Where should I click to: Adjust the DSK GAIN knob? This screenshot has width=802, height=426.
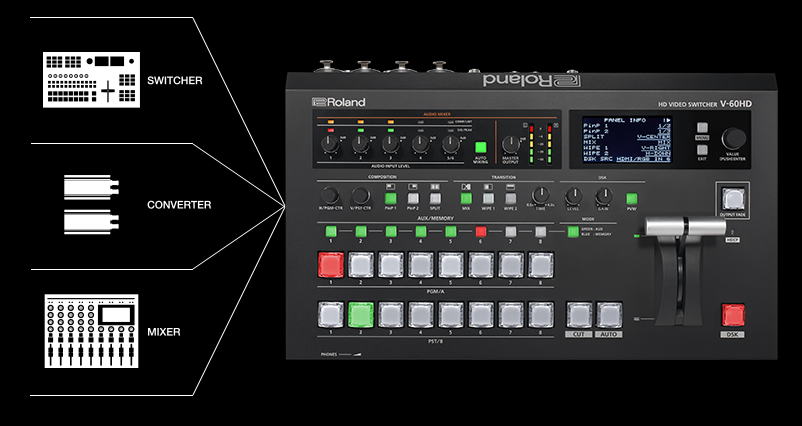click(x=604, y=196)
